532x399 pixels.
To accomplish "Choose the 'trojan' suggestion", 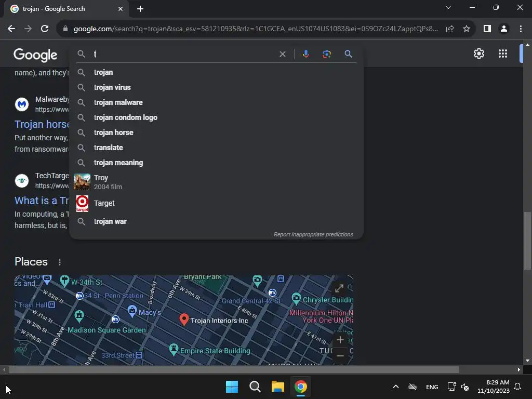I will click(x=216, y=72).
